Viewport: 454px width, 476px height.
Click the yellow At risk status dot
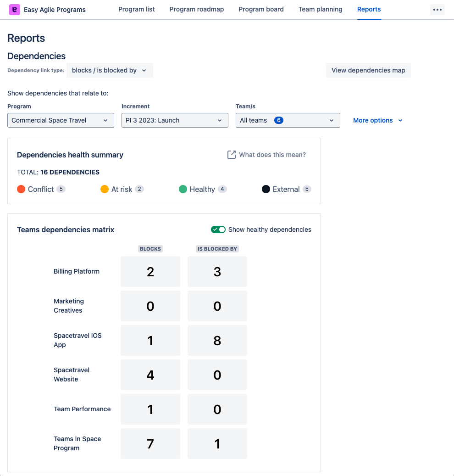coord(104,189)
